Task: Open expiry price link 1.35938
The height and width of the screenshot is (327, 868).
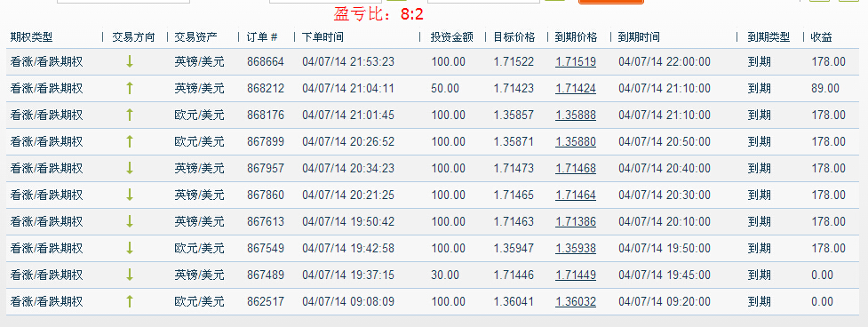Action: 576,249
